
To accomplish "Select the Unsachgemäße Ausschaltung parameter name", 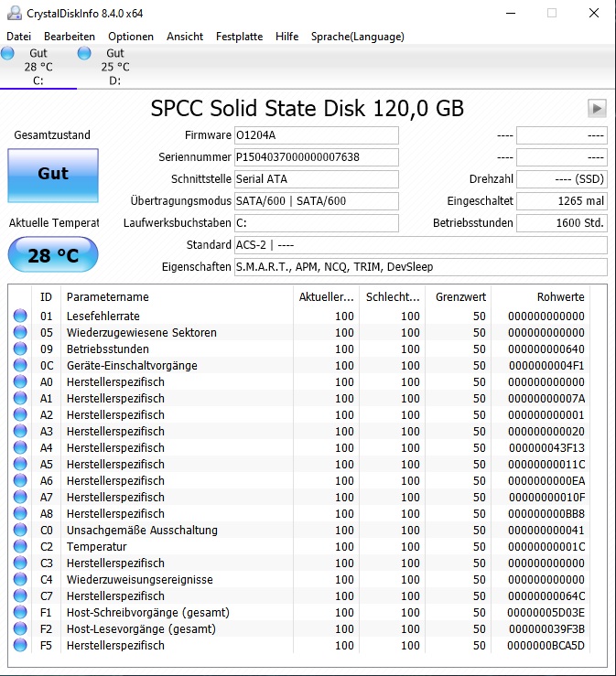I will pyautogui.click(x=142, y=531).
